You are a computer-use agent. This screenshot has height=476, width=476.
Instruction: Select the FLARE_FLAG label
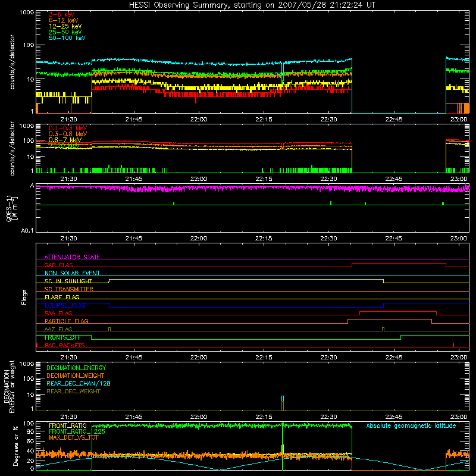[x=62, y=297]
